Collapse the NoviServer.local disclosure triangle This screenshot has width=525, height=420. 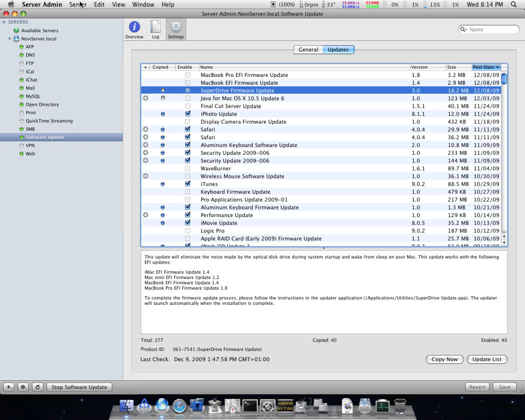coord(9,39)
